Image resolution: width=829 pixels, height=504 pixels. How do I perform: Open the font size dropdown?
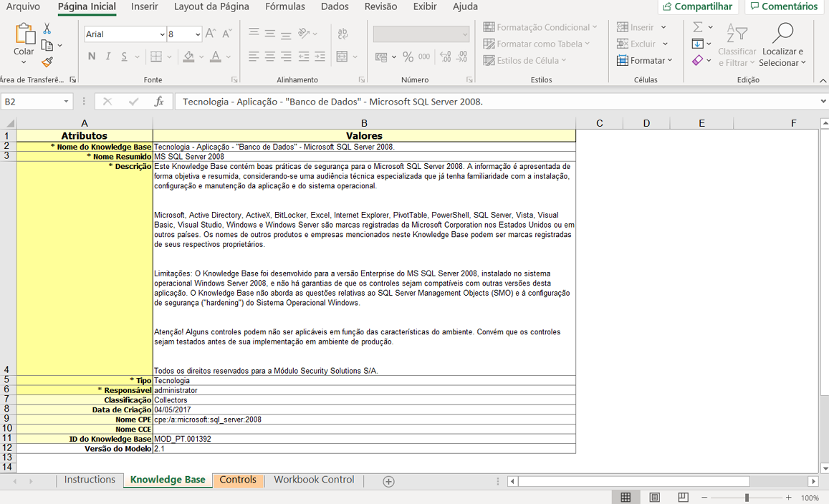(x=197, y=34)
